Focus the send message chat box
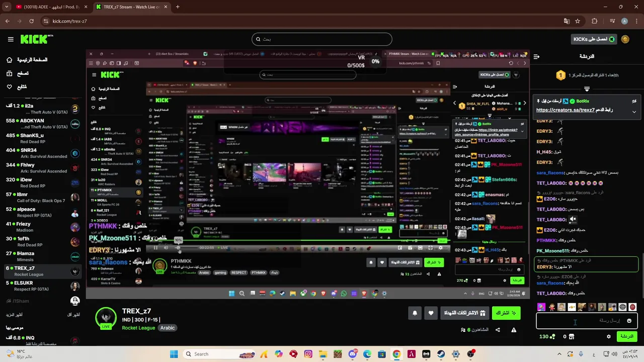This screenshot has width=644, height=362. click(x=587, y=320)
